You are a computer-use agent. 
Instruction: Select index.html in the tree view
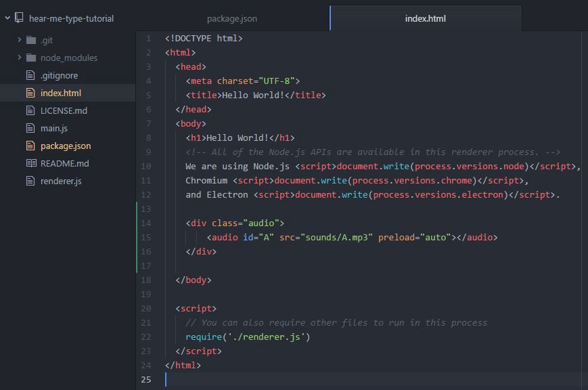(61, 93)
